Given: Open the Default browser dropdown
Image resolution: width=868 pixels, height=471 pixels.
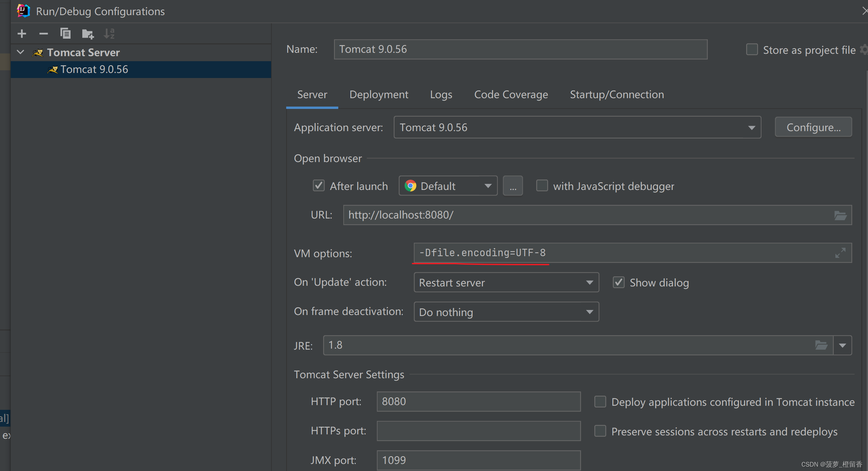Looking at the screenshot, I should (x=448, y=186).
